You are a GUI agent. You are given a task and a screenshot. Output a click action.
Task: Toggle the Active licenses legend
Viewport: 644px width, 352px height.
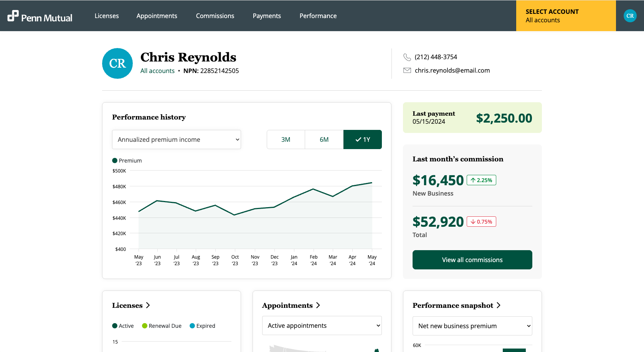pos(123,326)
